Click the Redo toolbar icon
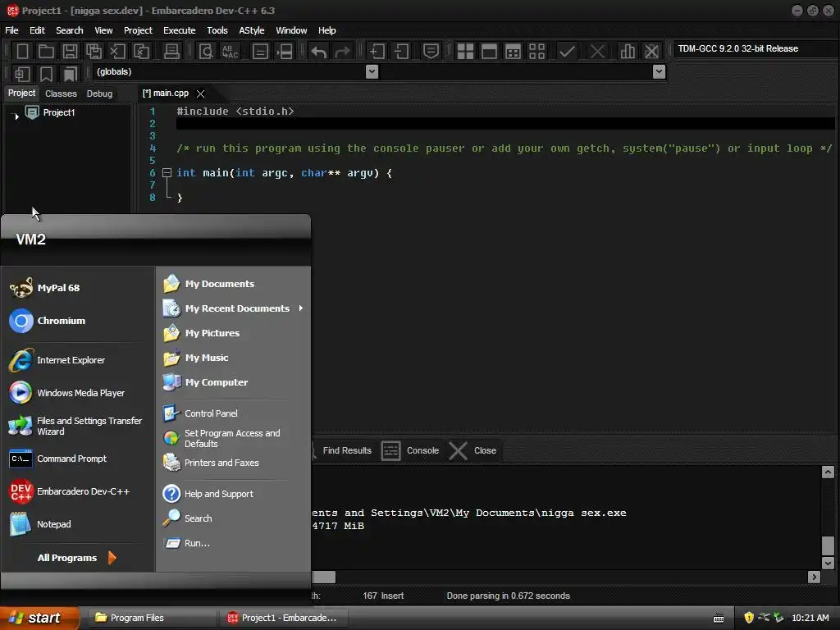The height and width of the screenshot is (630, 840). 342,52
